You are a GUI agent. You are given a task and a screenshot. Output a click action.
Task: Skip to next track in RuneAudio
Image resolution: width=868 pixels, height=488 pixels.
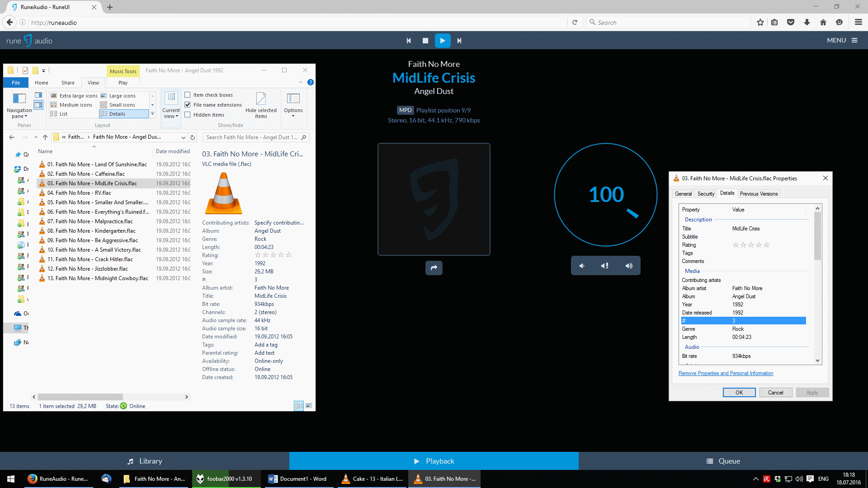tap(459, 41)
